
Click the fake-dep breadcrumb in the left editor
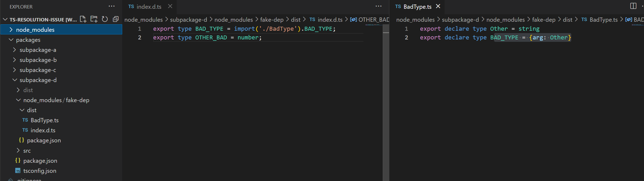coord(272,20)
